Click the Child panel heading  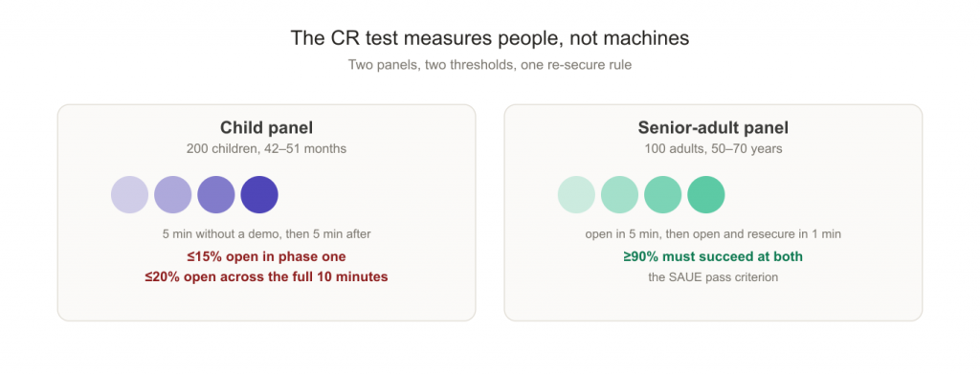pyautogui.click(x=266, y=128)
